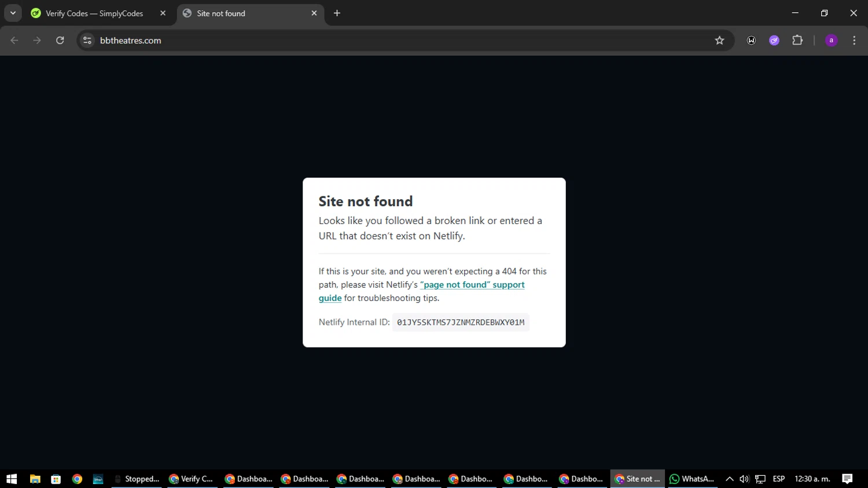This screenshot has height=488, width=868.
Task: Open the Windows notification center
Action: tap(848, 479)
